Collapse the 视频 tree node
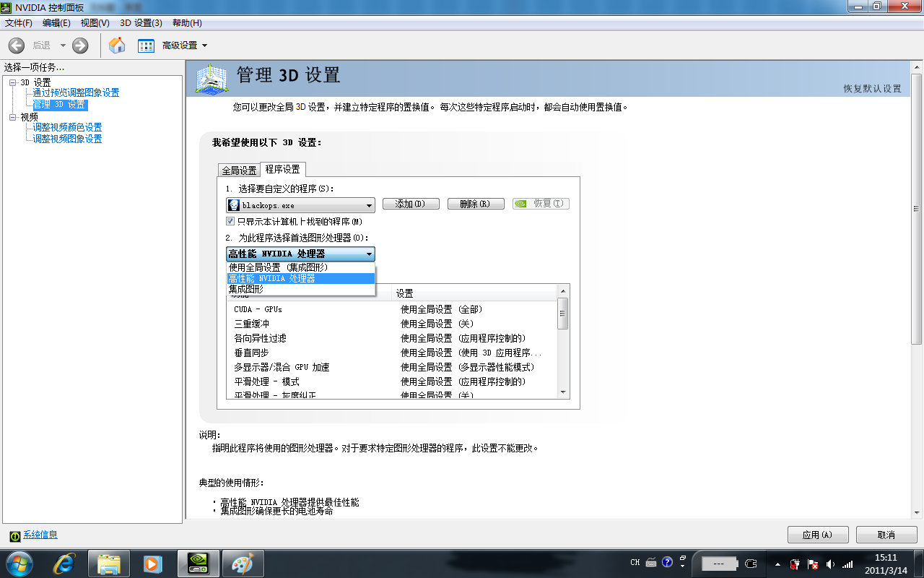The width and height of the screenshot is (924, 578). (12, 117)
